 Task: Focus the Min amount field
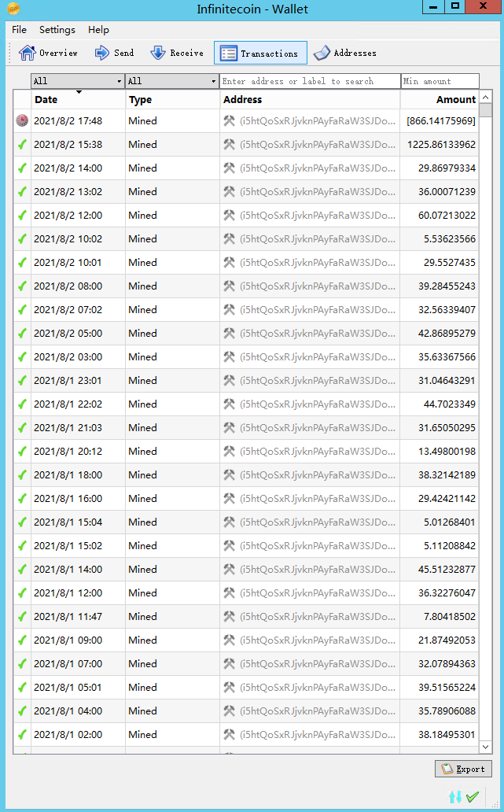coord(440,81)
